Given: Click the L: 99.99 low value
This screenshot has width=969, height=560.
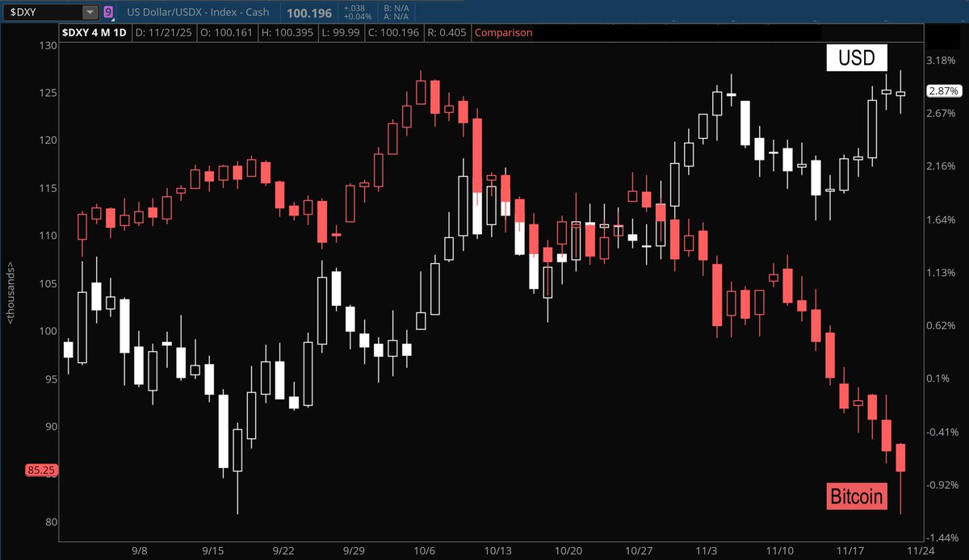Looking at the screenshot, I should (x=340, y=33).
